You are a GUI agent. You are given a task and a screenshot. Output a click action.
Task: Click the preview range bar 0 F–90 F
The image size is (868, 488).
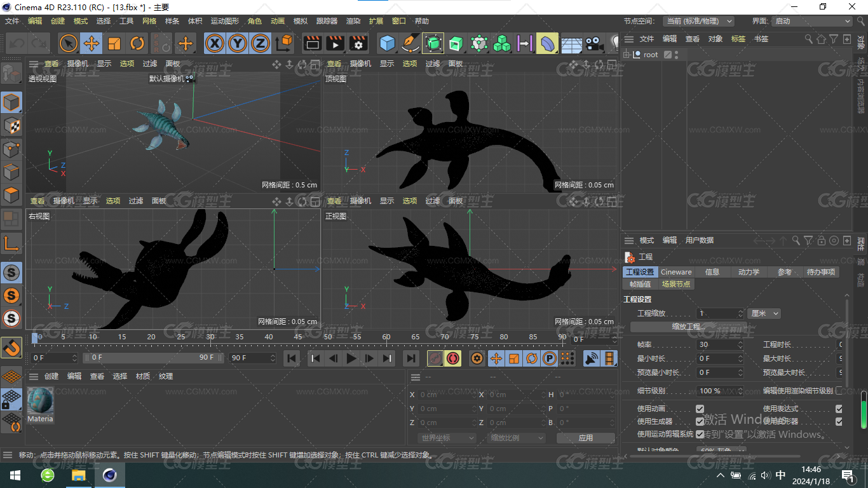coord(153,358)
